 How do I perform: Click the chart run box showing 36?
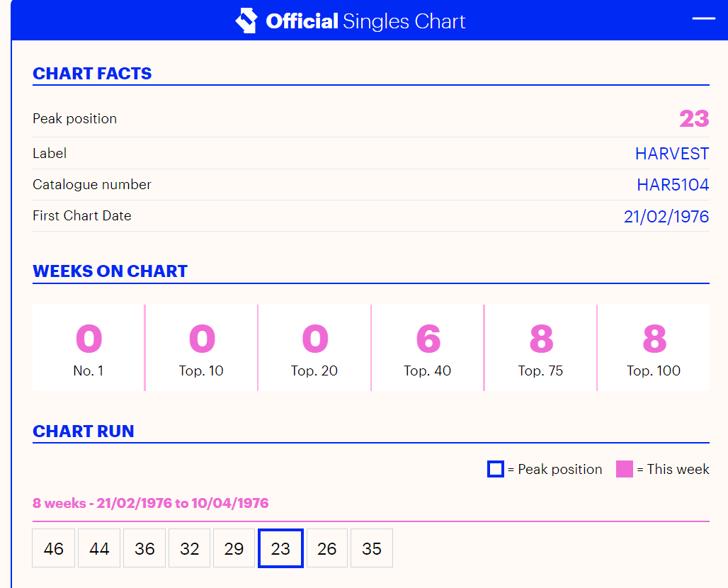[x=144, y=548]
